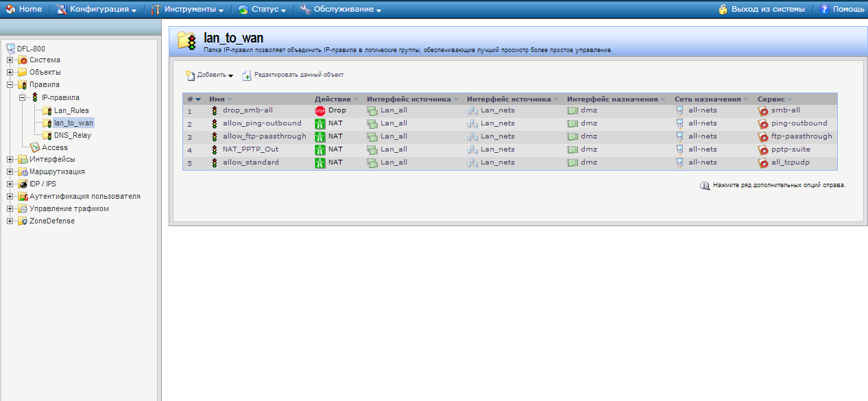Click the traffic light icon beside NAT_PPTP_Out
Image resolution: width=868 pixels, height=401 pixels.
(x=214, y=149)
